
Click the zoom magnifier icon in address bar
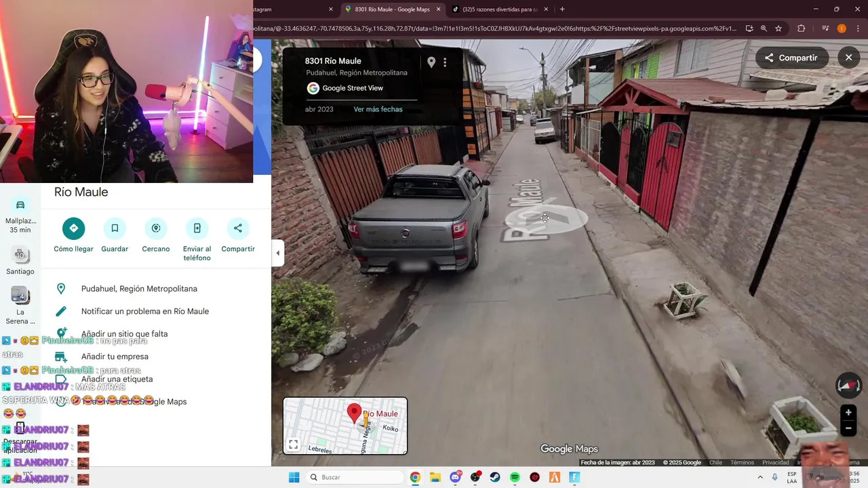pyautogui.click(x=764, y=28)
